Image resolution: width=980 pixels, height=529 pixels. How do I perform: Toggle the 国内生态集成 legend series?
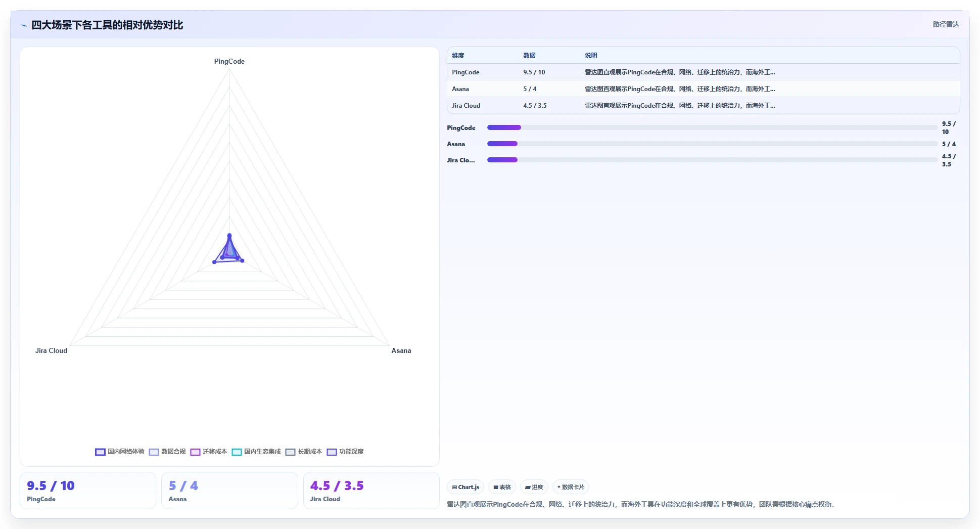pos(256,452)
